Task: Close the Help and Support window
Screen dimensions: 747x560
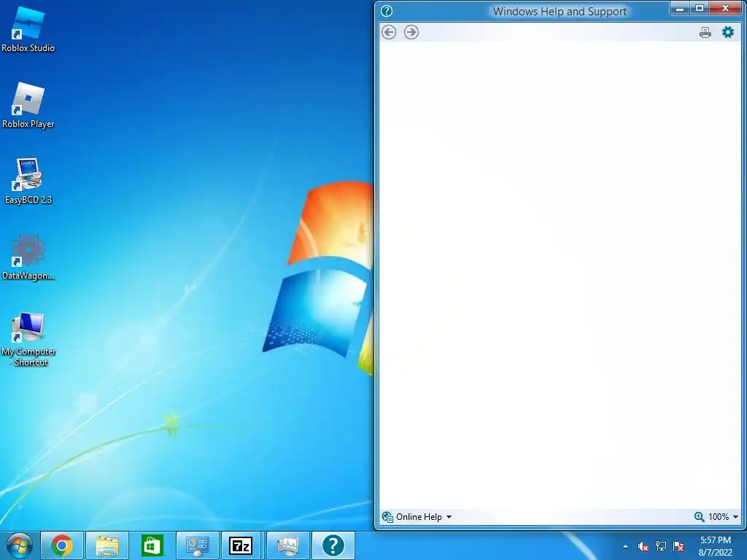Action: 725,9
